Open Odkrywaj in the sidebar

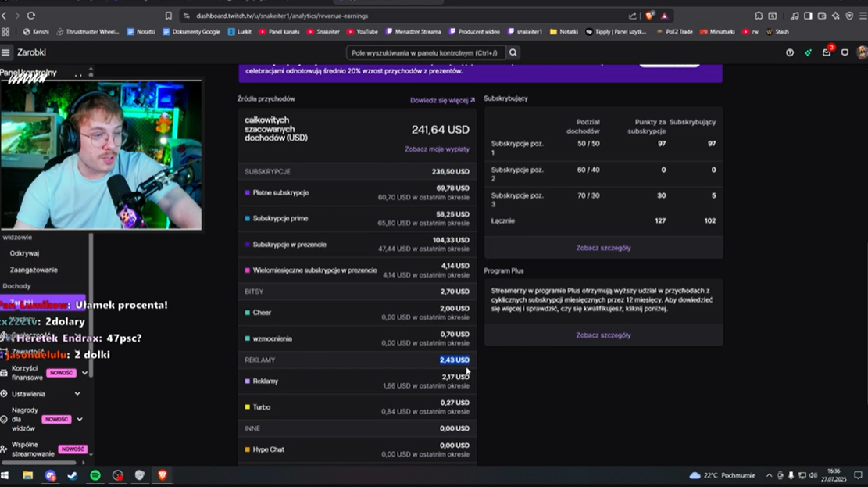coord(24,253)
